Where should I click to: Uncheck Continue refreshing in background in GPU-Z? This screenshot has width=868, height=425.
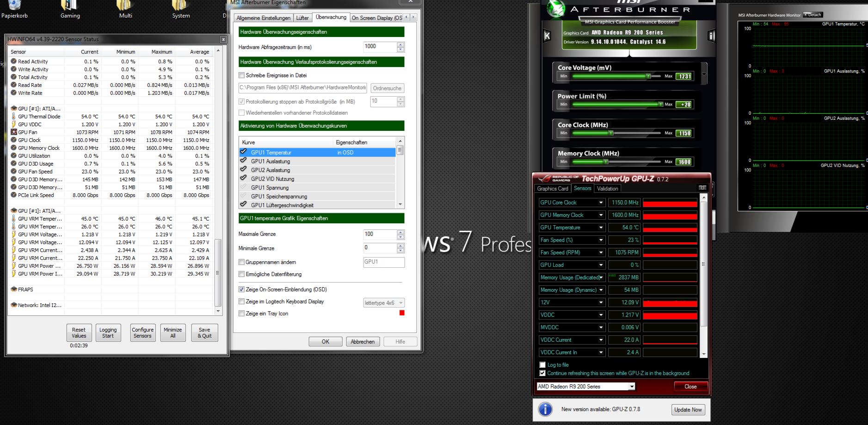click(542, 373)
